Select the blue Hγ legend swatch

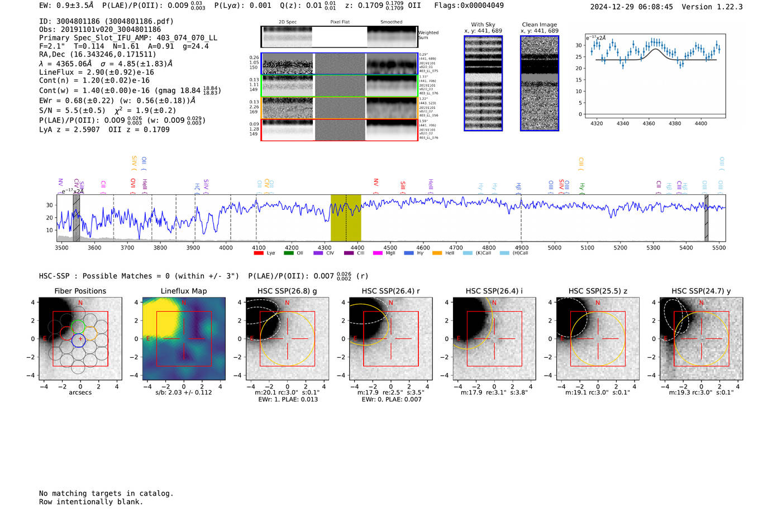pyautogui.click(x=409, y=253)
